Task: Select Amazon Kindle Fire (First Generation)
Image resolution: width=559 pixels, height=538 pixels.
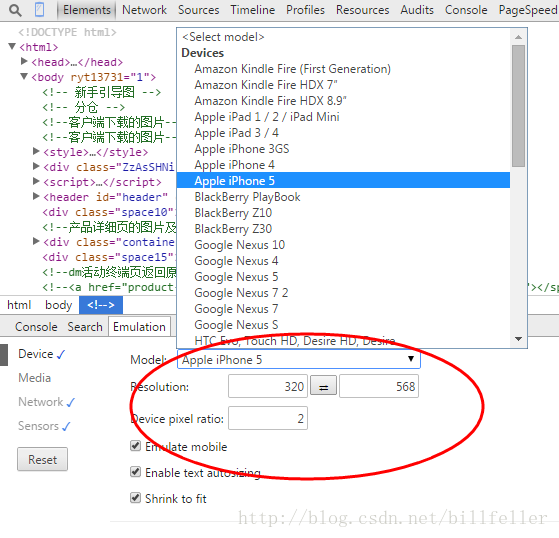Action: 343,69
